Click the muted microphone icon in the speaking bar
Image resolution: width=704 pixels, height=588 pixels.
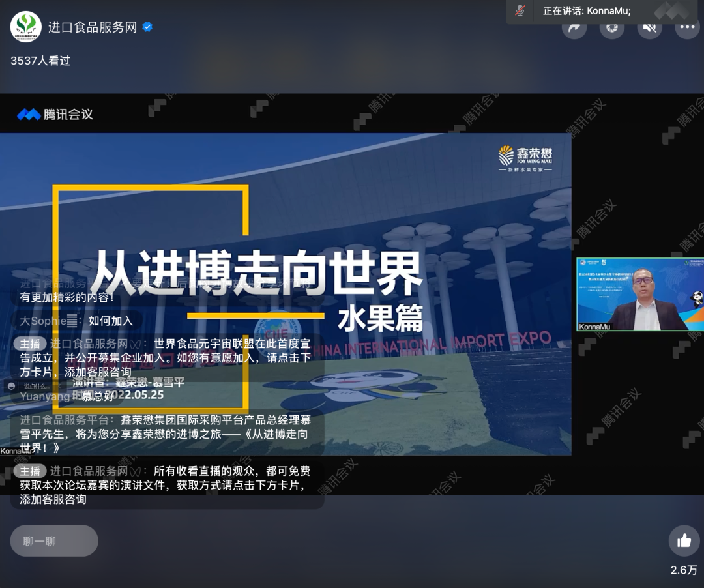click(520, 11)
